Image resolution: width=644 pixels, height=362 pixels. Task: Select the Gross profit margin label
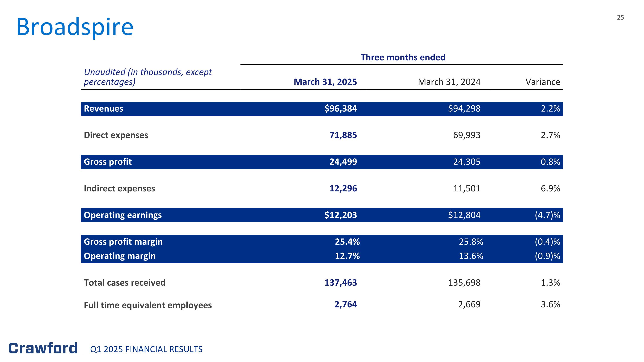[123, 242]
